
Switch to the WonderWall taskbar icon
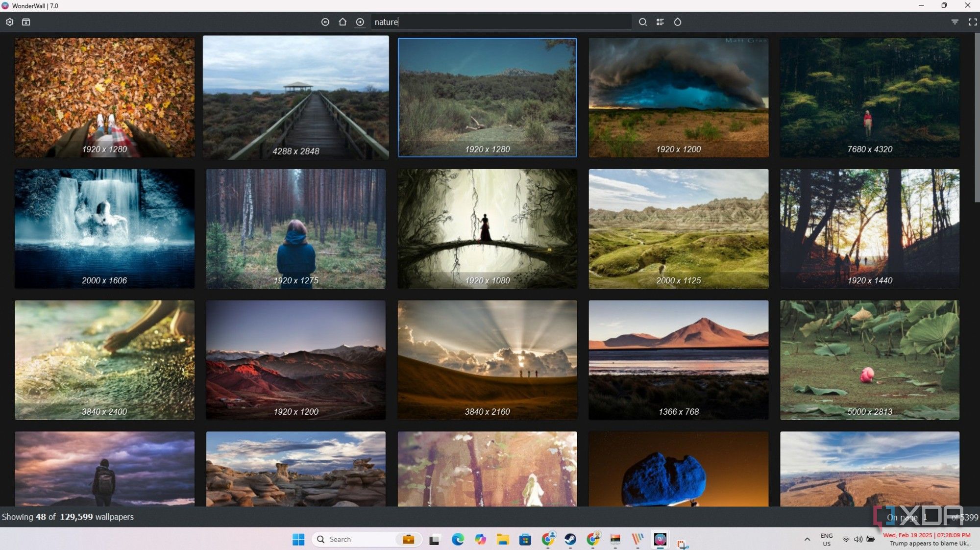click(660, 540)
